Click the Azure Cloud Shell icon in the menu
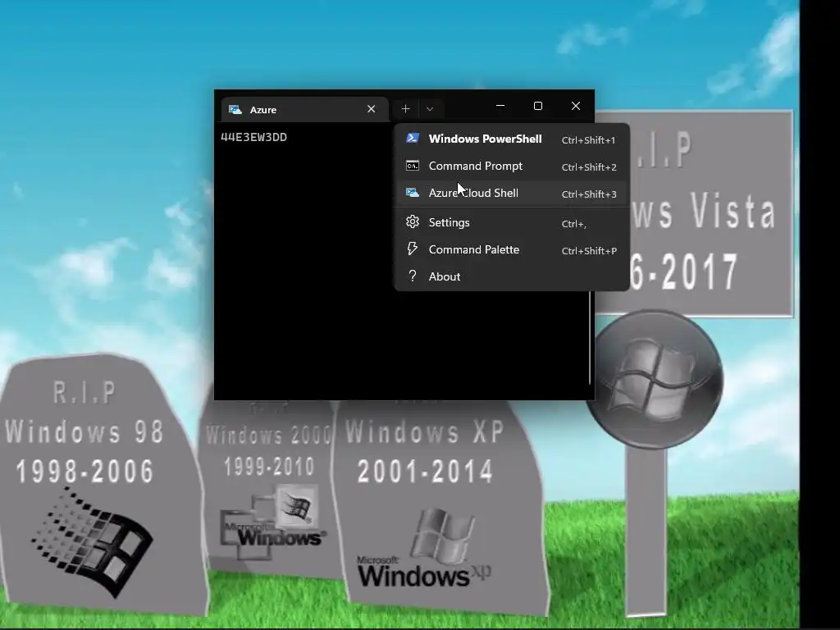 [x=413, y=193]
